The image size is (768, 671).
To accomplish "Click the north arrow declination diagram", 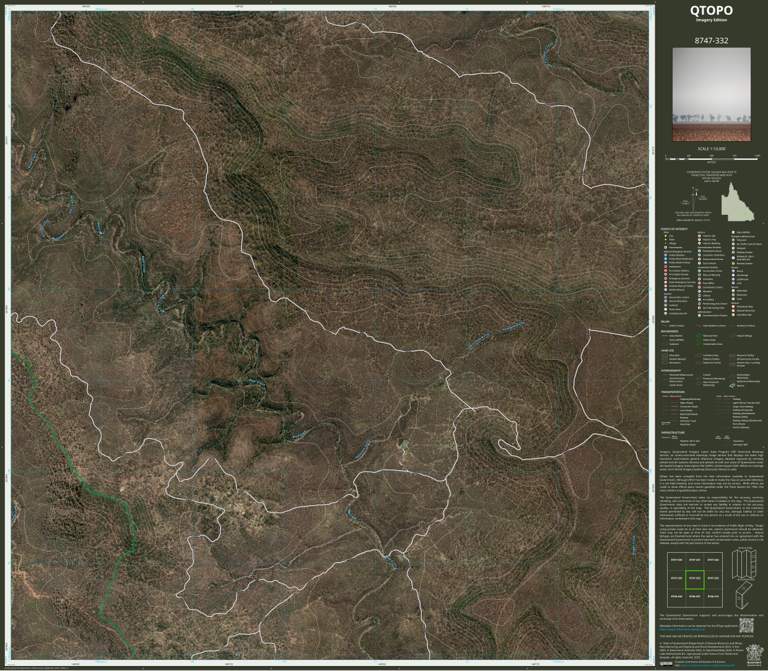I will click(696, 198).
